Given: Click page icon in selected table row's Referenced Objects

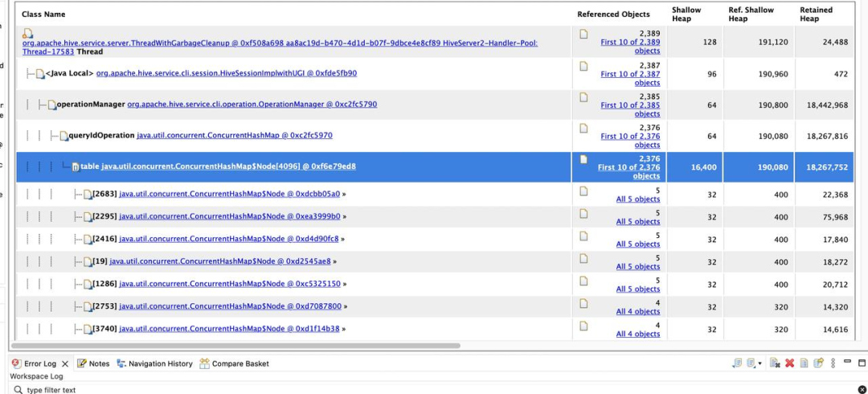Looking at the screenshot, I should point(583,159).
